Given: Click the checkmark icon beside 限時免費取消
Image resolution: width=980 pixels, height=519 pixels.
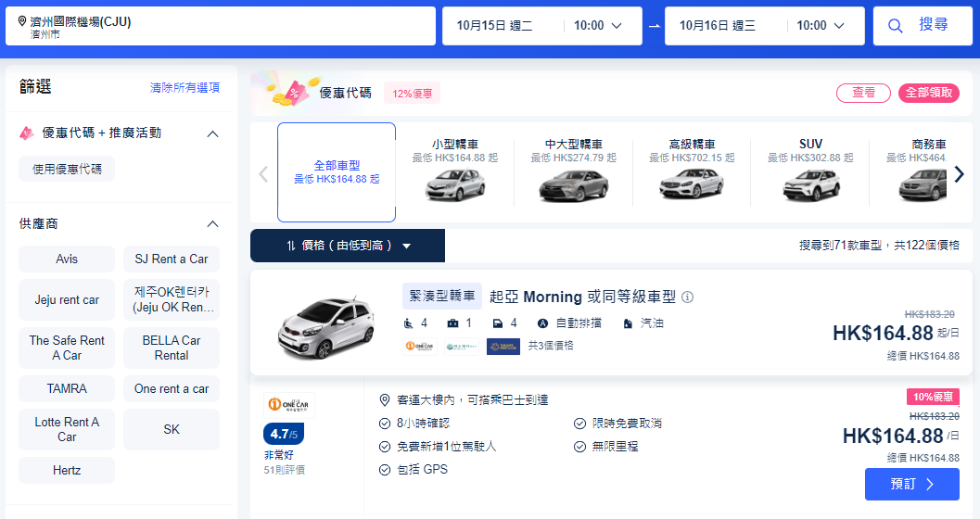Looking at the screenshot, I should pyautogui.click(x=580, y=424).
